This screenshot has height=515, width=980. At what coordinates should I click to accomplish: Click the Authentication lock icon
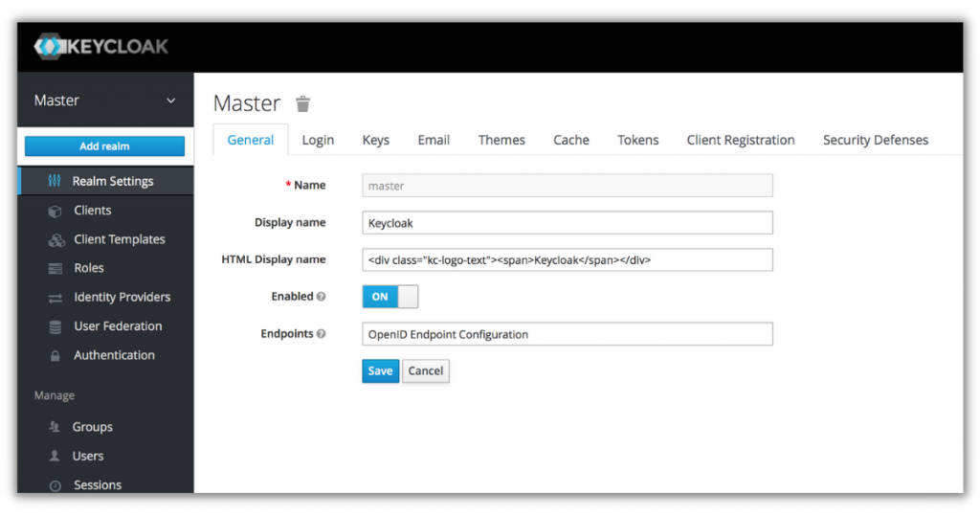click(56, 356)
